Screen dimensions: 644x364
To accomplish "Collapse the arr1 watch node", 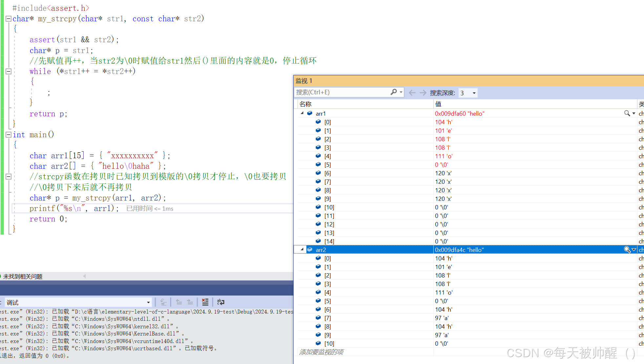I will pyautogui.click(x=302, y=113).
